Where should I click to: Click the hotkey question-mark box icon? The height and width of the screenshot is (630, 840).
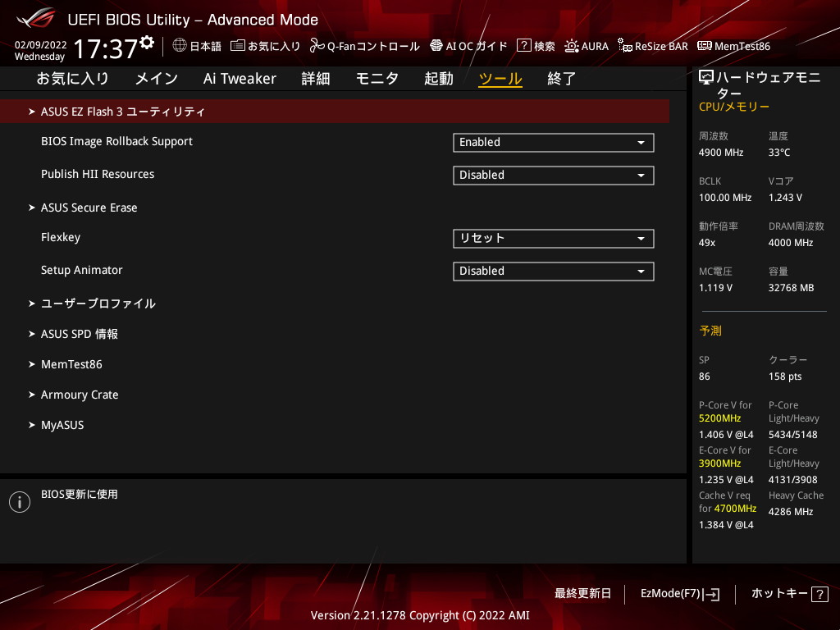(819, 594)
